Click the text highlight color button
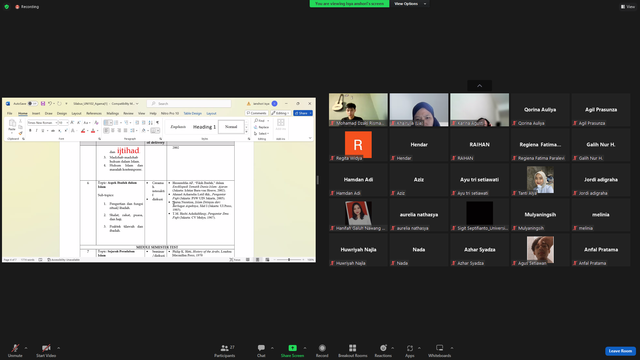The height and width of the screenshot is (360, 640). (83, 131)
